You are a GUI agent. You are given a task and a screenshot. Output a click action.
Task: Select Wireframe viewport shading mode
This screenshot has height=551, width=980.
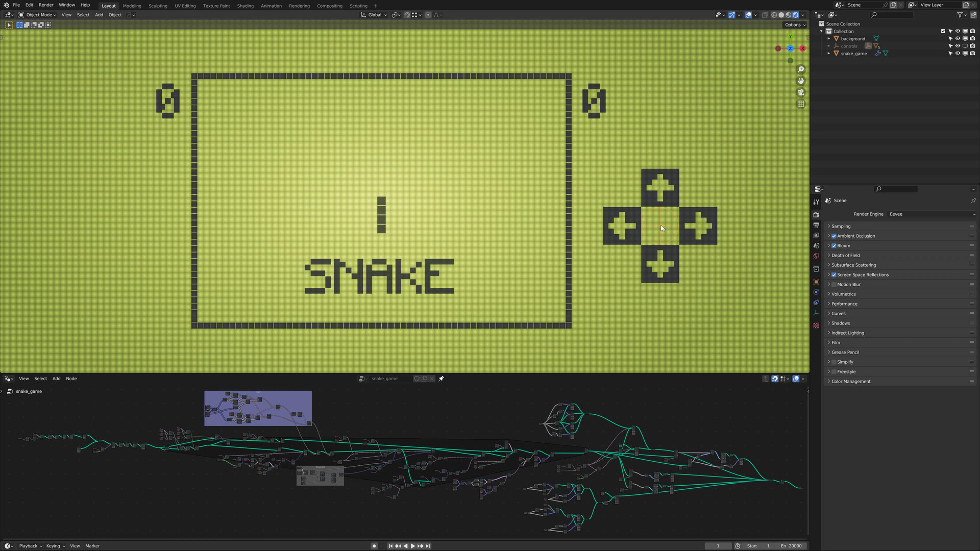pyautogui.click(x=774, y=15)
